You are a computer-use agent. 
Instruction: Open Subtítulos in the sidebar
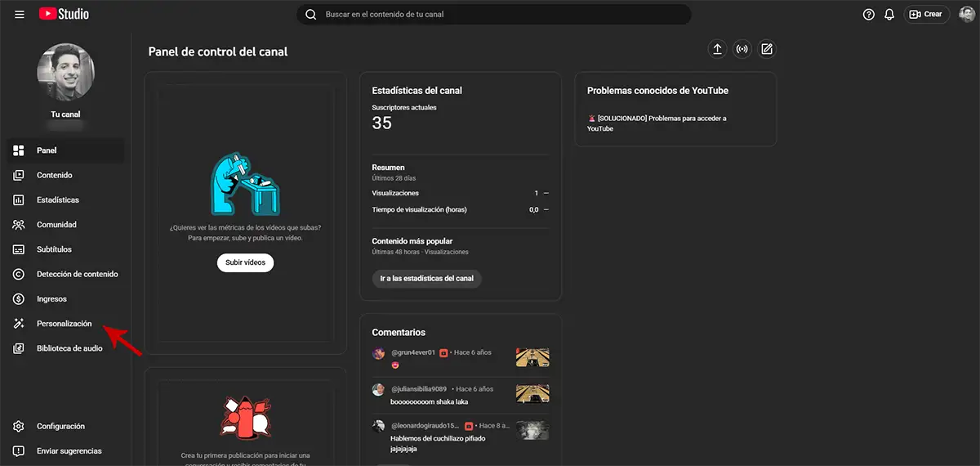65,249
